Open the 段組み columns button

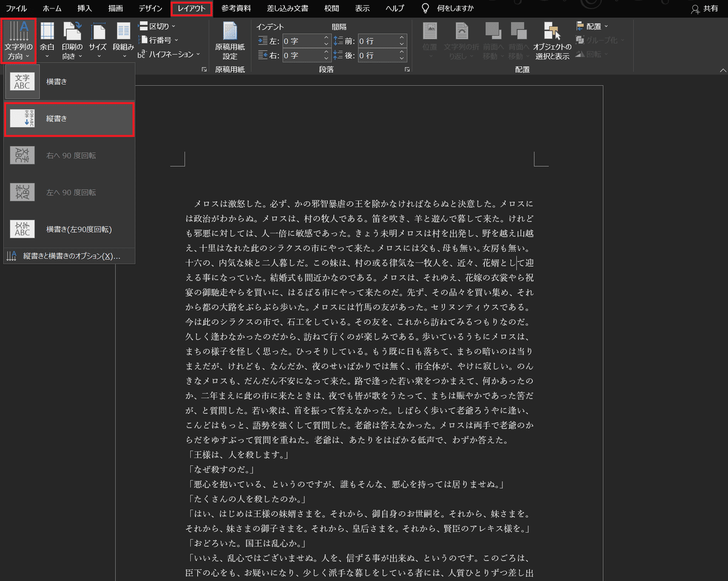[x=124, y=41]
